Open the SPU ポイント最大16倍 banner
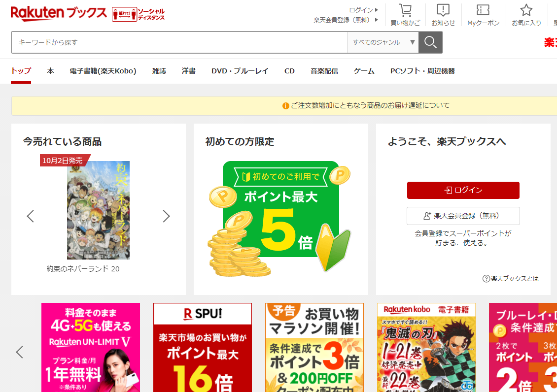This screenshot has width=557, height=392. [x=203, y=348]
